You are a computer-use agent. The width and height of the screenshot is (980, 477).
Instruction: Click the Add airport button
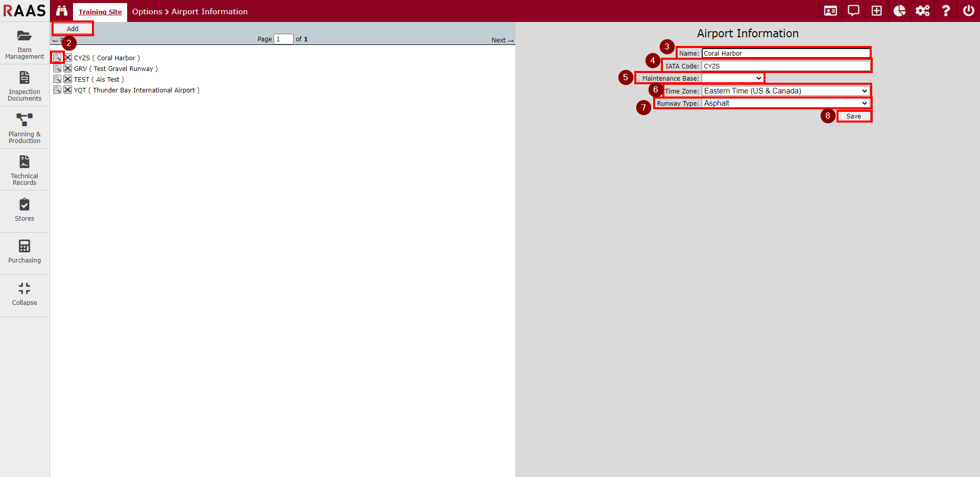pyautogui.click(x=73, y=29)
